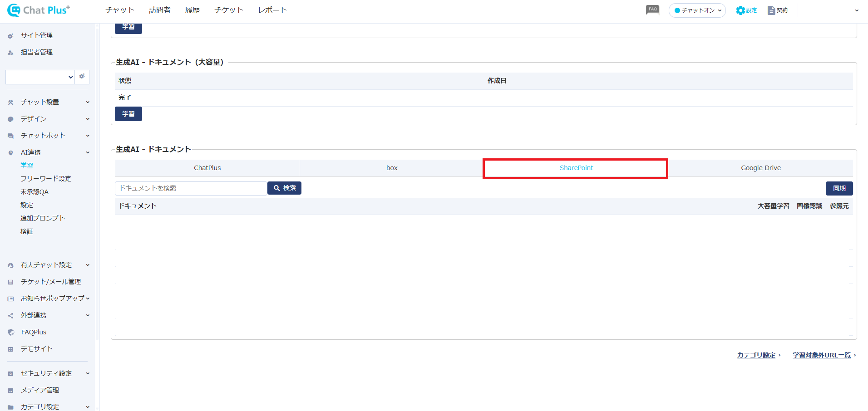Open the カテゴリ設定 link at bottom
This screenshot has width=868, height=411.
756,355
